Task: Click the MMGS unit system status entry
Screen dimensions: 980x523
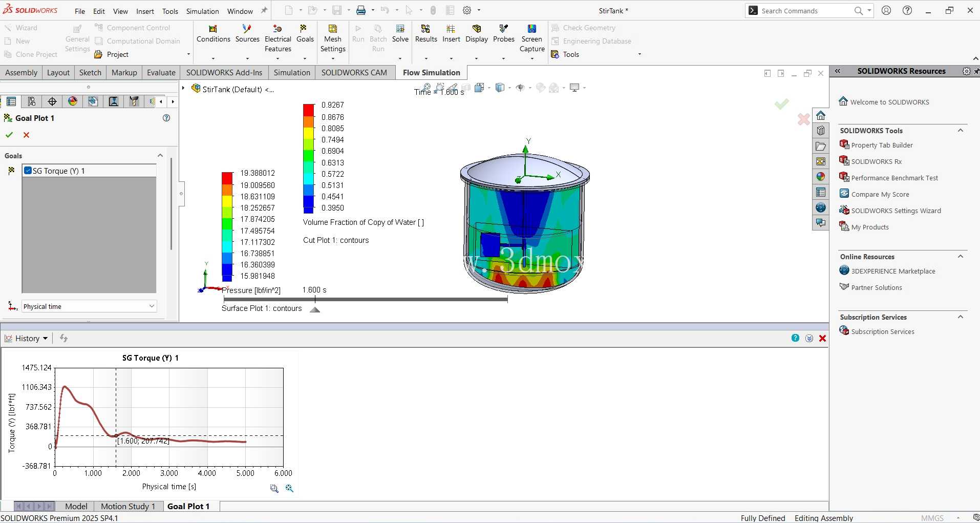Action: [932, 518]
